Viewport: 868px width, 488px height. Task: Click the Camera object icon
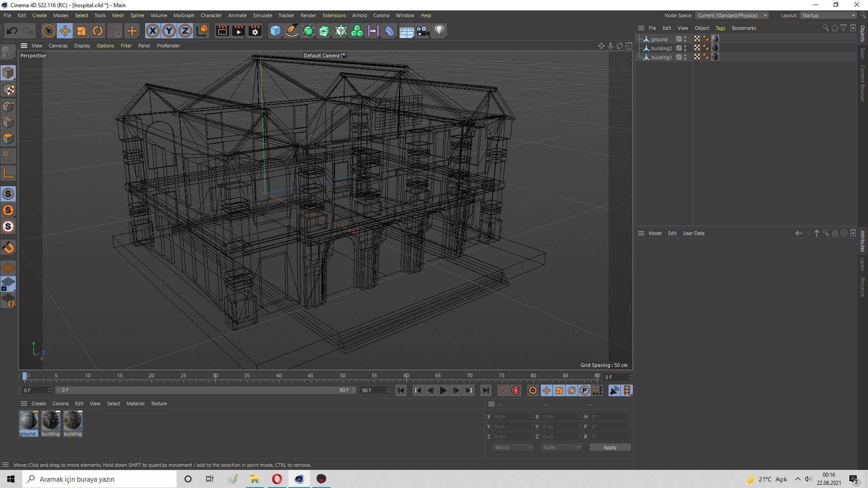click(423, 31)
